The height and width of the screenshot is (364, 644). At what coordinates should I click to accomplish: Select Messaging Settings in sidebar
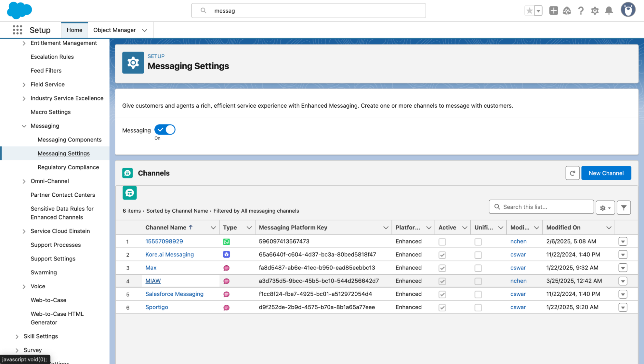click(64, 153)
